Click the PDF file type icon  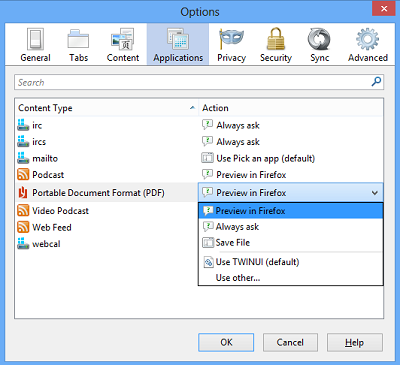tap(23, 192)
